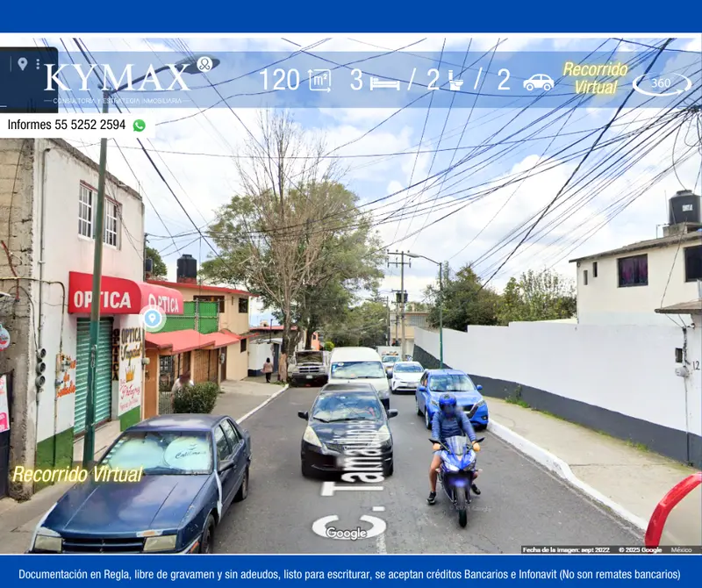This screenshot has width=702, height=588.
Task: Click the 360 degree rotation icon
Action: [662, 83]
